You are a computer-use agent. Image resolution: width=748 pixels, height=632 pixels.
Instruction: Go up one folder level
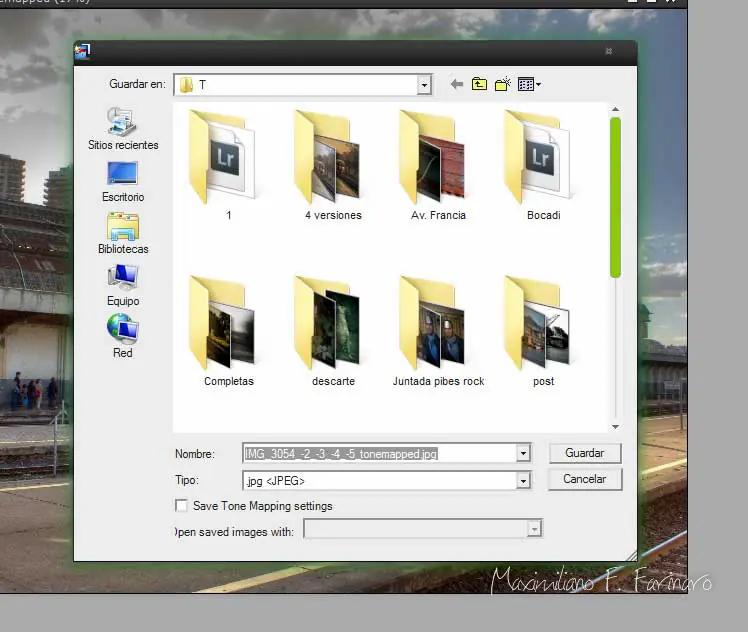pos(479,84)
